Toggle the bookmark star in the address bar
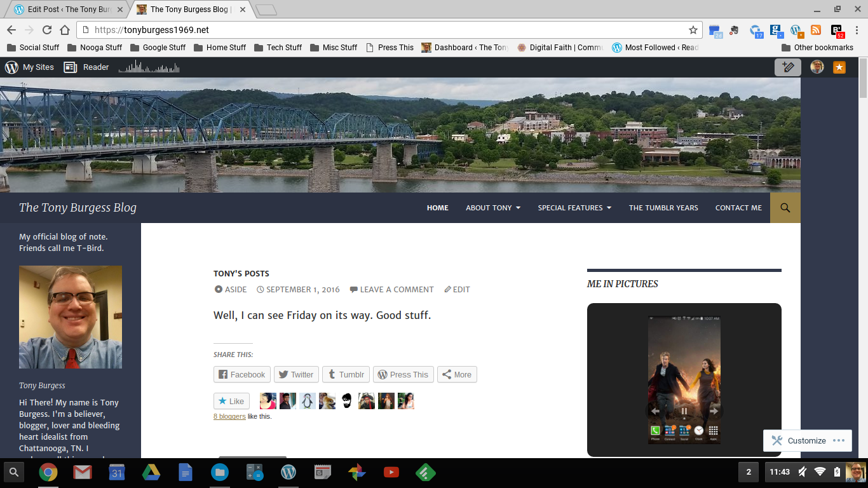This screenshot has height=488, width=868. pyautogui.click(x=693, y=29)
